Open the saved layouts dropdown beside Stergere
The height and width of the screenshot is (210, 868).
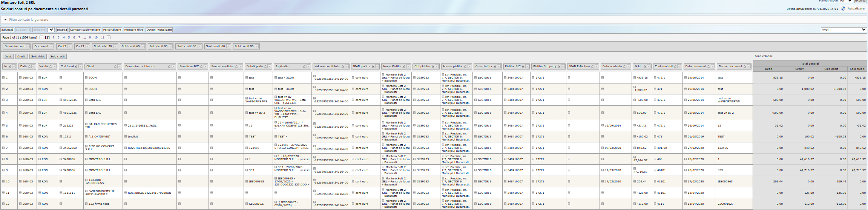tap(51, 29)
